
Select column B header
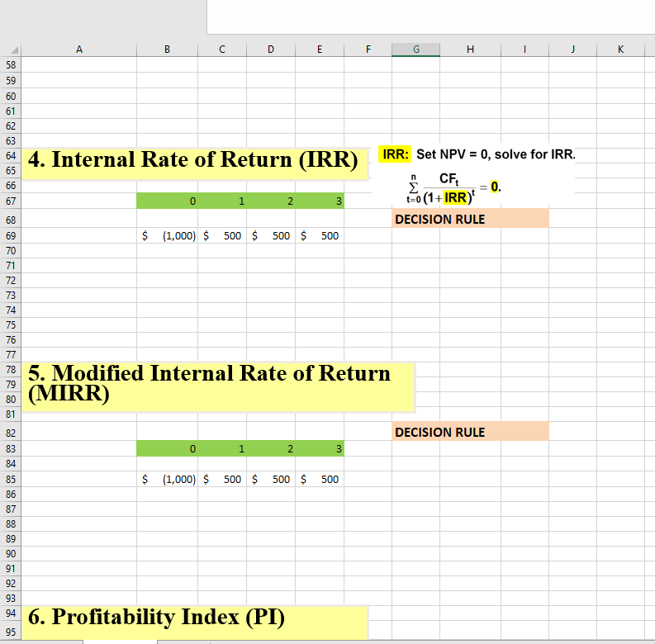pyautogui.click(x=167, y=50)
